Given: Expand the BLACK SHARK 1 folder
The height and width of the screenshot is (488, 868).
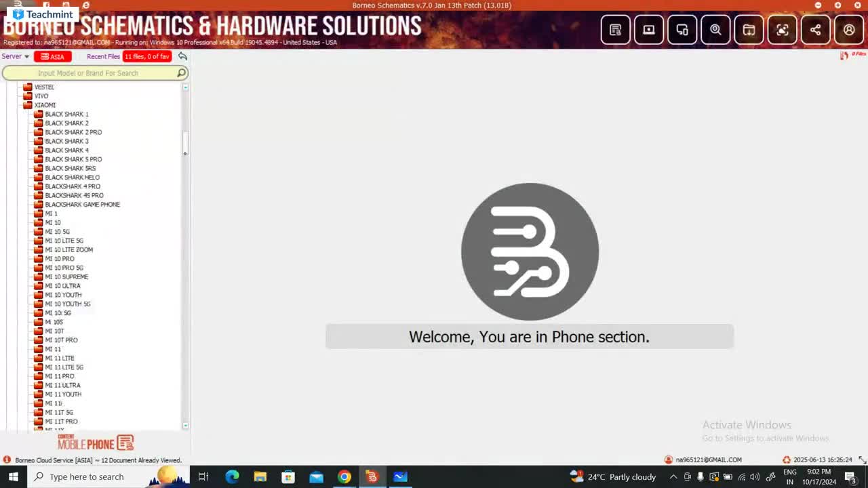Looking at the screenshot, I should (38, 114).
